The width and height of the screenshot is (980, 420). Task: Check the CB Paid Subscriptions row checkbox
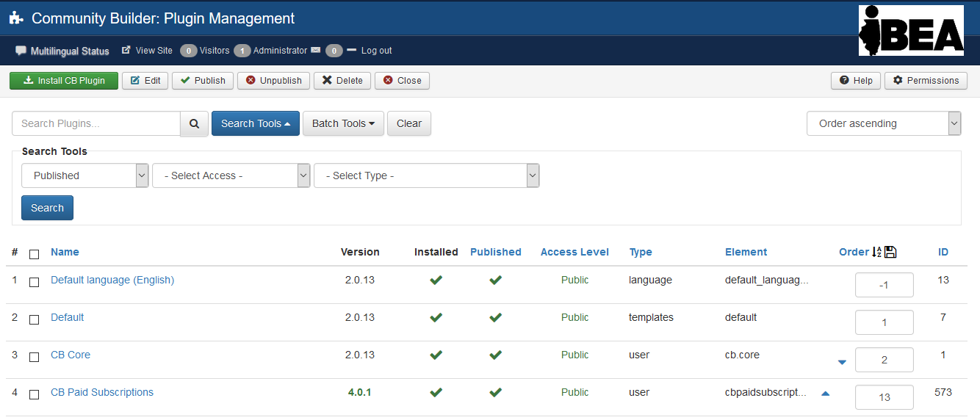pos(34,394)
